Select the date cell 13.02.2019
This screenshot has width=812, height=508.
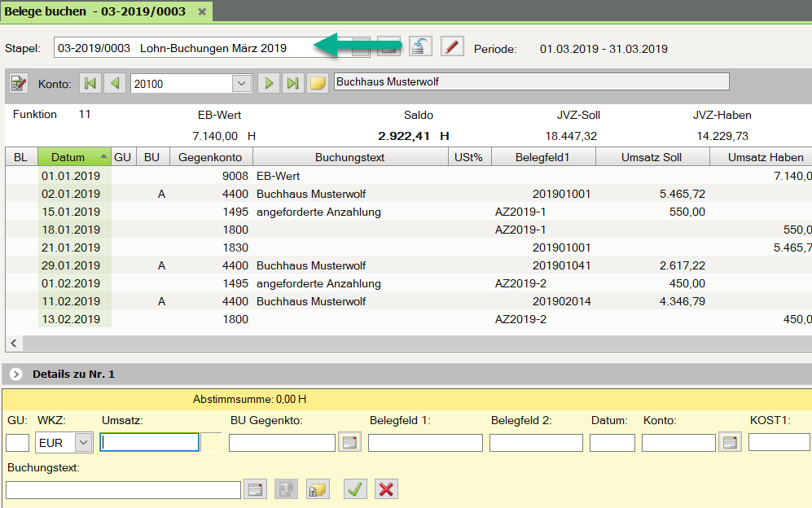[71, 319]
